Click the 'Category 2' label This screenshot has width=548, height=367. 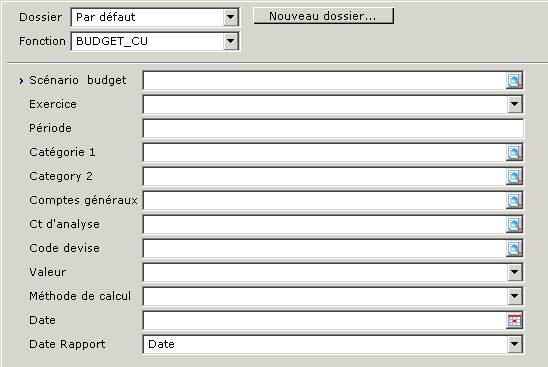coord(61,176)
